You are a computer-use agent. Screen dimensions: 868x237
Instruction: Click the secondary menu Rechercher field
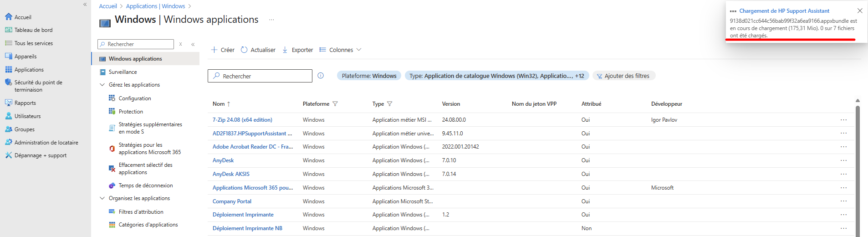coord(136,44)
